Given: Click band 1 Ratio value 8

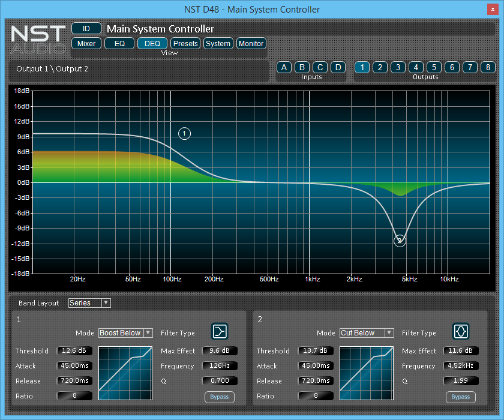Looking at the screenshot, I should point(74,396).
